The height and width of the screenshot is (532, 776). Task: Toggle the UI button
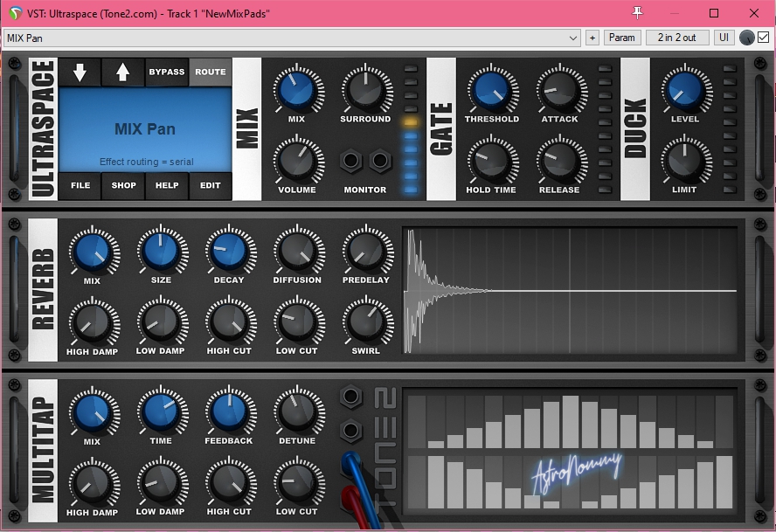724,38
